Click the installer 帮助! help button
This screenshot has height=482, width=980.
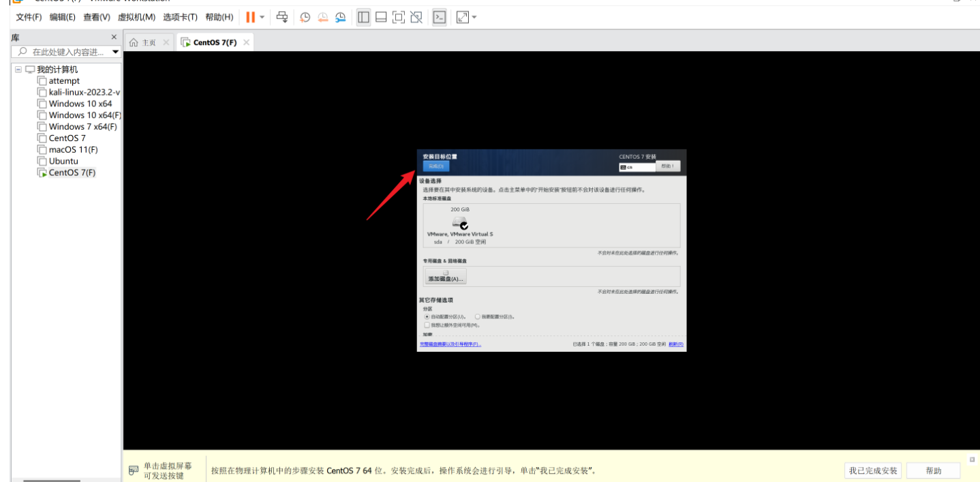[x=668, y=166]
